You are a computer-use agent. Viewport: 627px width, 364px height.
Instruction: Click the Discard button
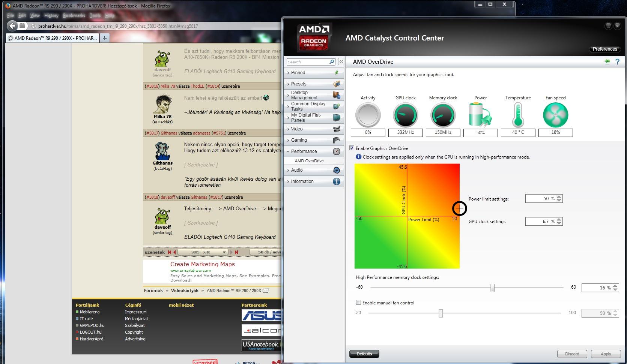click(x=572, y=354)
